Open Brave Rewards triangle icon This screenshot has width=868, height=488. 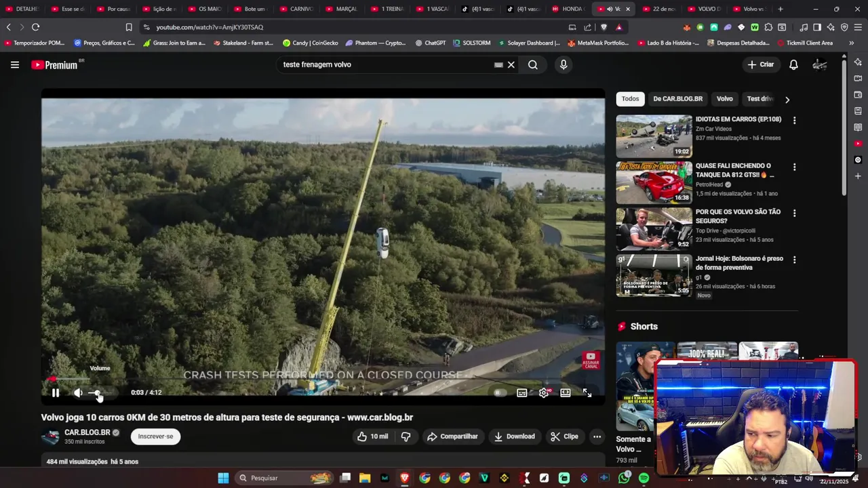[619, 27]
